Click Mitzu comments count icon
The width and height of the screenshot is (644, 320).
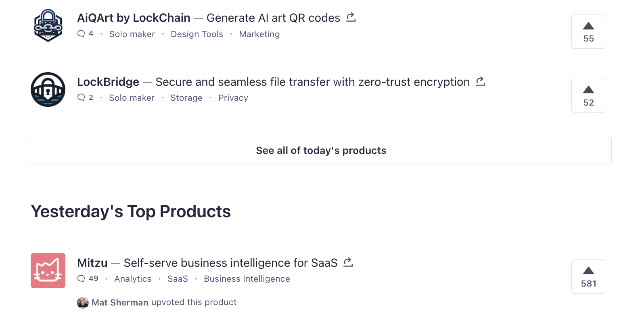(x=81, y=278)
